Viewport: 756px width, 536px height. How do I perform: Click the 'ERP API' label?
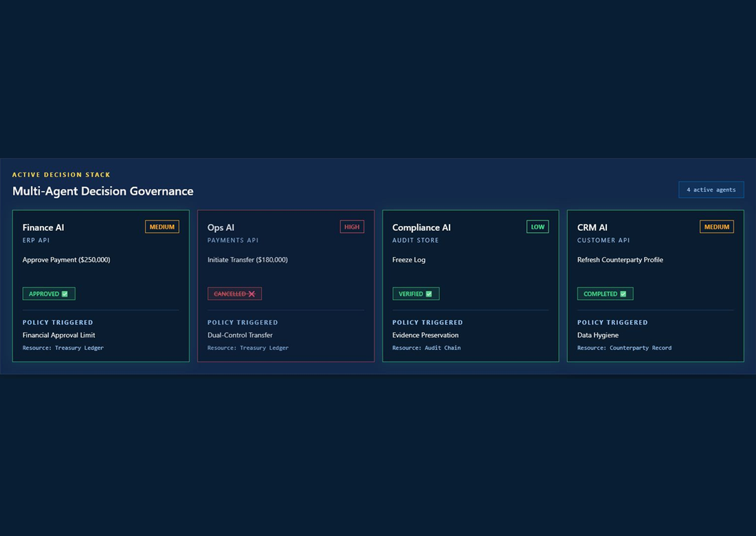36,240
